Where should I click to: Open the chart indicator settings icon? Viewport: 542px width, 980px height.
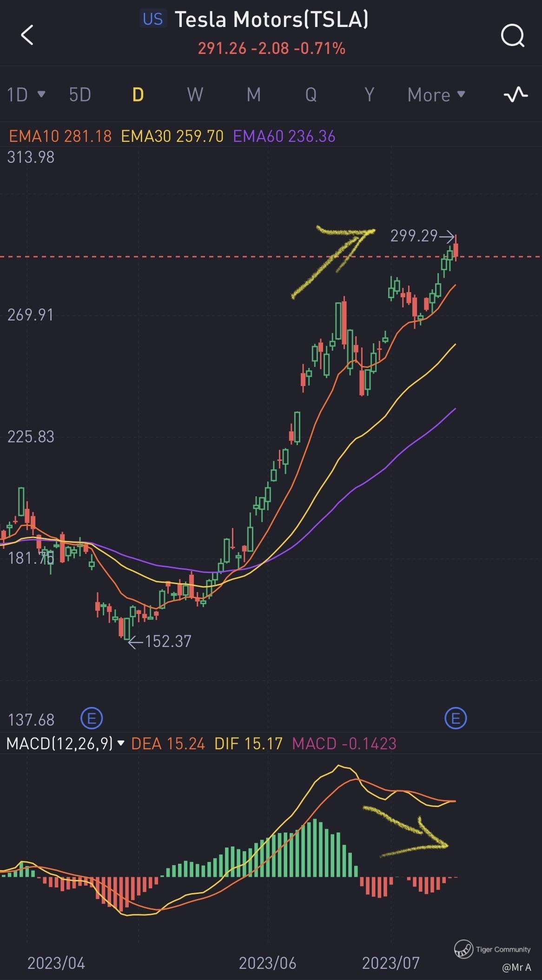516,95
